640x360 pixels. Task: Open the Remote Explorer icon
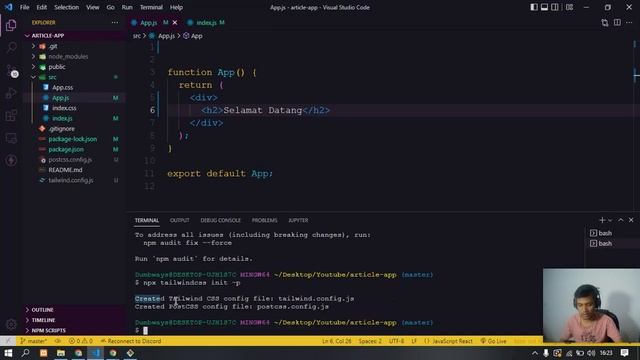pos(11,138)
